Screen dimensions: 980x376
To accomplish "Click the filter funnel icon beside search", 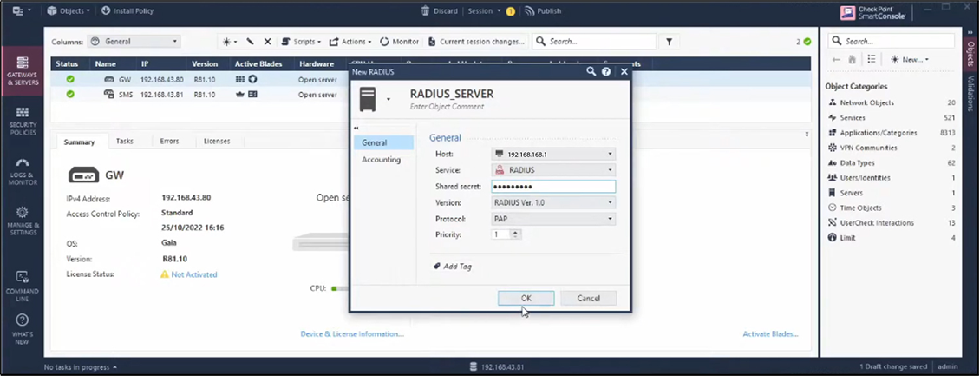I will coord(670,42).
